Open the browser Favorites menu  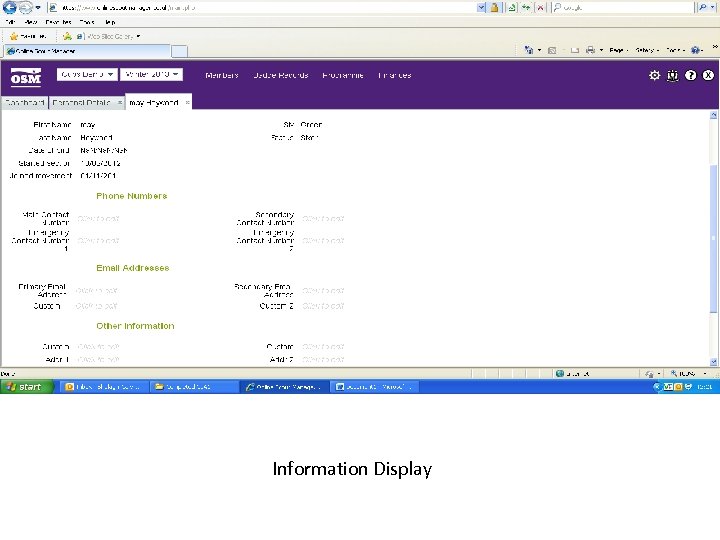[58, 22]
